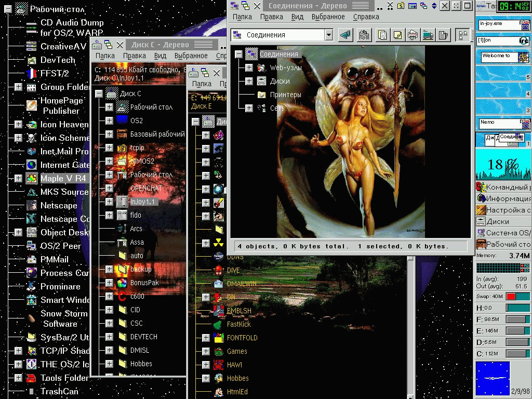Open the Соединения location dropdown arrow
Screen dimensions: 532x399
pos(328,35)
